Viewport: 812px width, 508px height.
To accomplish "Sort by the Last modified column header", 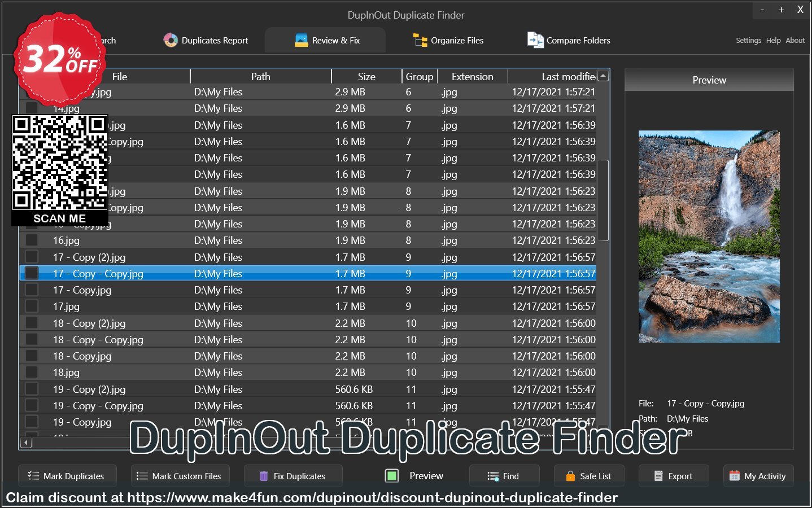I will coord(553,76).
